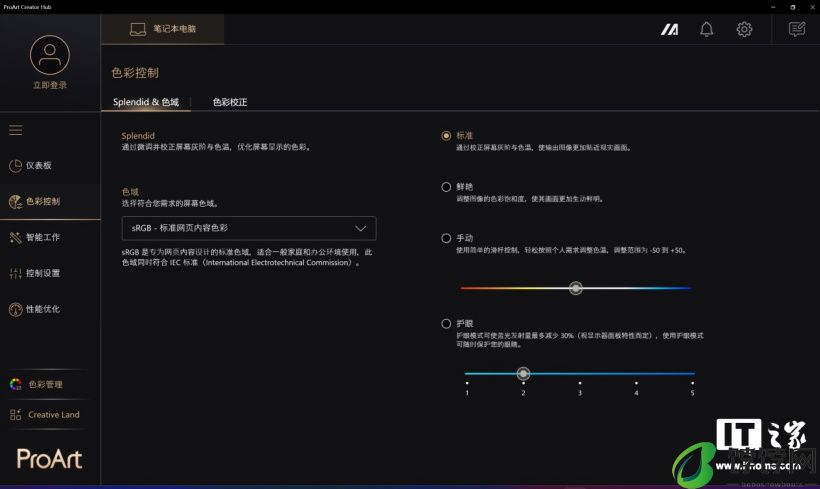
Task: Select the 标准 radio button
Action: (x=446, y=135)
